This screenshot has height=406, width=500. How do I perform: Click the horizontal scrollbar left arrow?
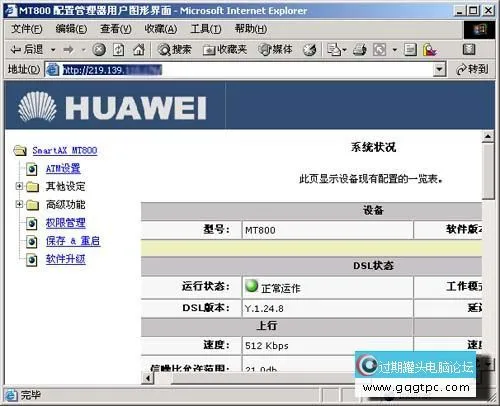[x=148, y=378]
